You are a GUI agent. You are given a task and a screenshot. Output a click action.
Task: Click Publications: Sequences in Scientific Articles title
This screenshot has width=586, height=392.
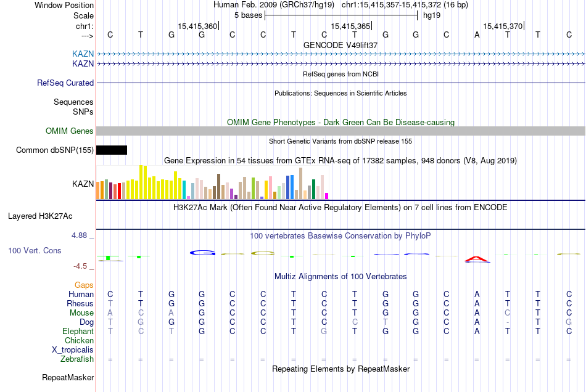tap(340, 93)
